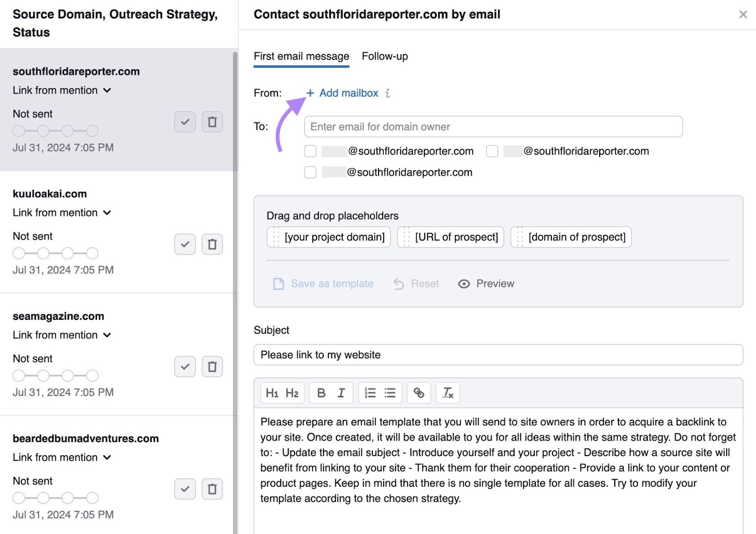Check the bottom @southfloridareporter.com recipient checkbox
756x534 pixels.
(x=310, y=172)
